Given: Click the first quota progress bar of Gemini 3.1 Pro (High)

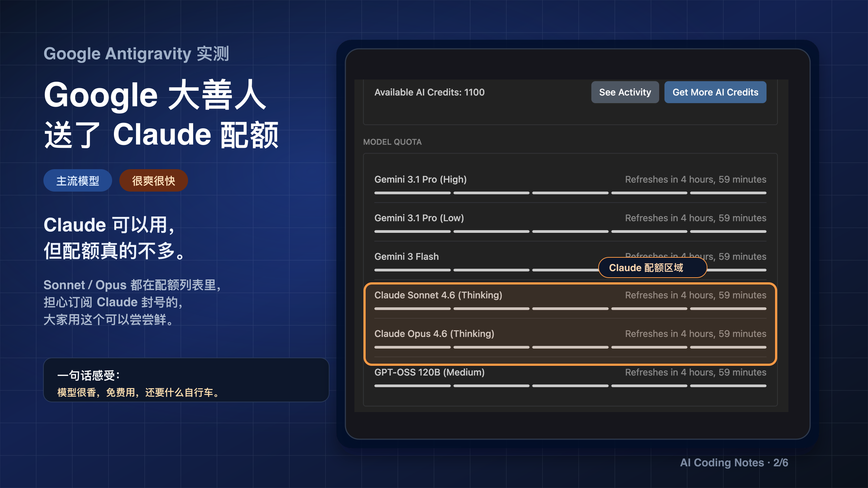Looking at the screenshot, I should [x=412, y=193].
